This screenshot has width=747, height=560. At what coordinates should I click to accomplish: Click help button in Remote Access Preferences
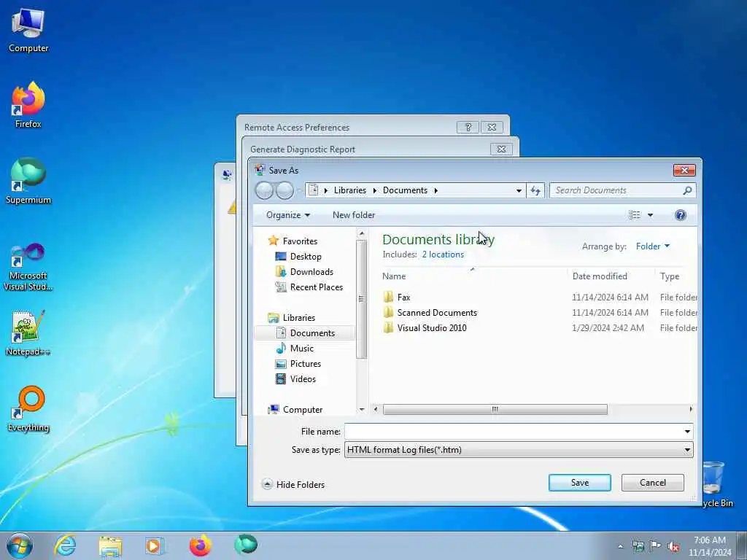click(468, 127)
